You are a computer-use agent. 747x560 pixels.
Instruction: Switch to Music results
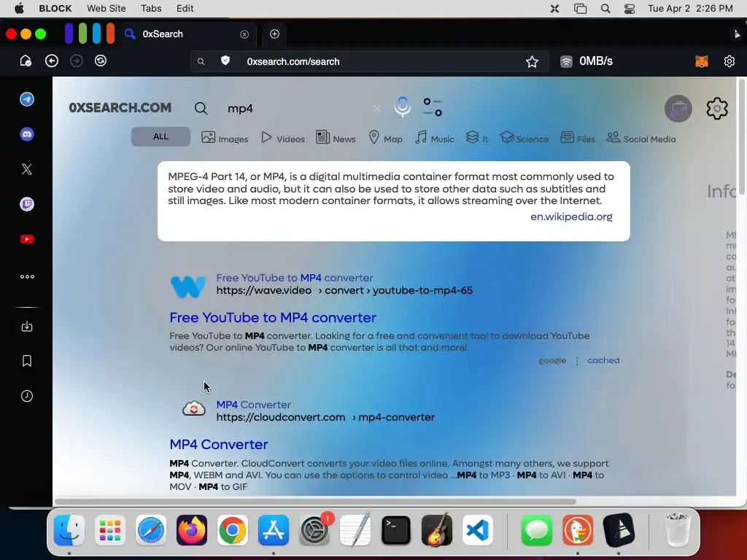[434, 138]
